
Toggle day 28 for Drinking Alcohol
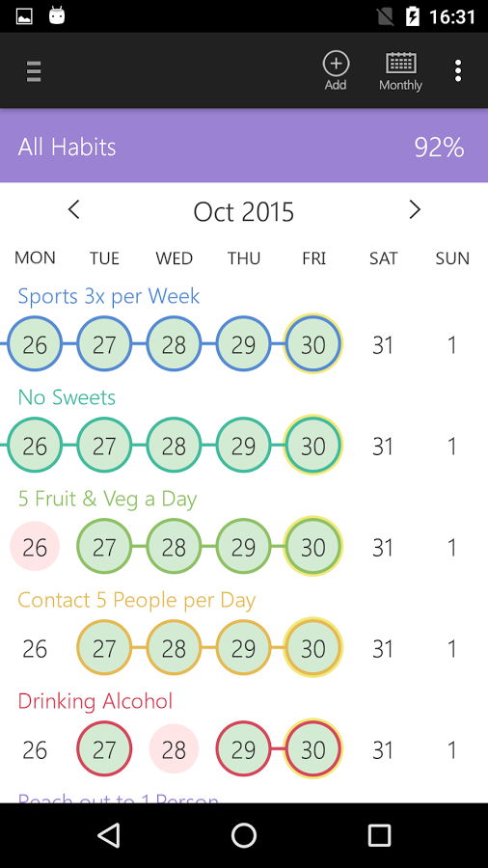[175, 749]
